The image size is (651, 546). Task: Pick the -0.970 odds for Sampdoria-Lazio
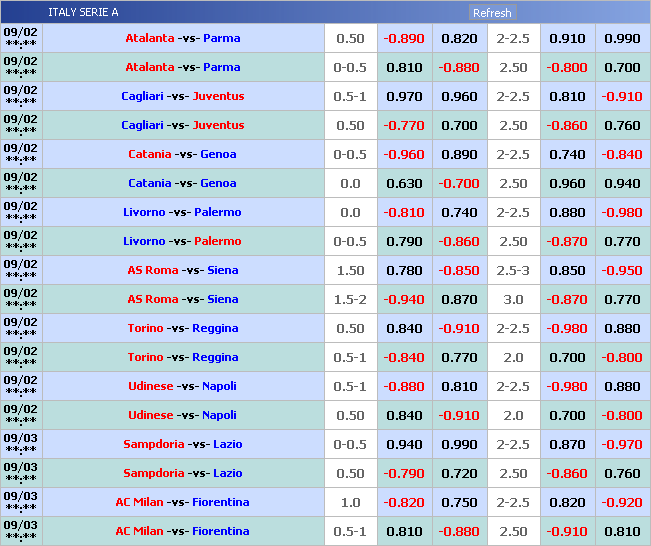pyautogui.click(x=621, y=445)
